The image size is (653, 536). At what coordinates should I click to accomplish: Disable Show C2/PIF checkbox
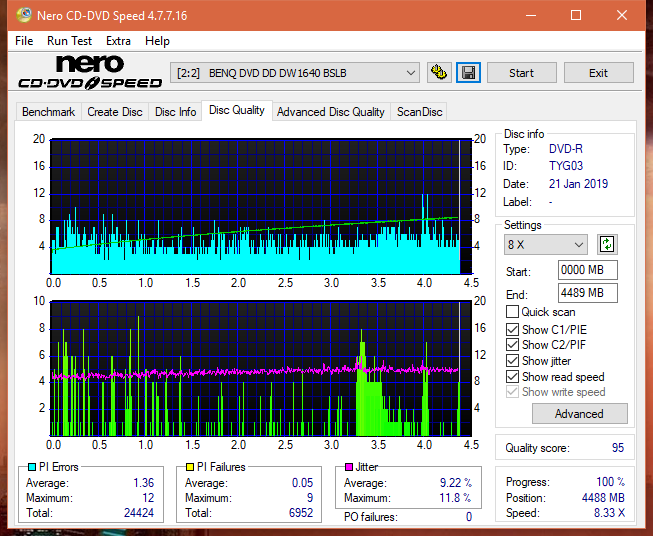click(512, 345)
